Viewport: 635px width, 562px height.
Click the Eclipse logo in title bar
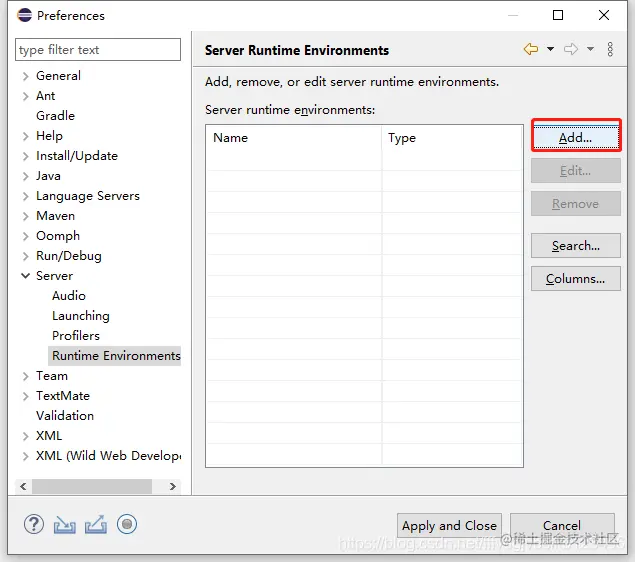(x=24, y=15)
